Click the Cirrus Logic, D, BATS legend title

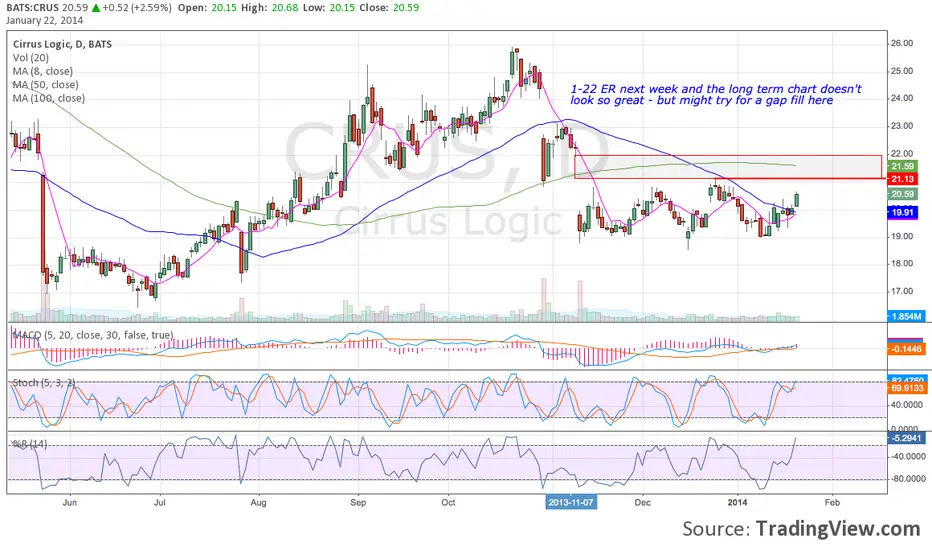tap(62, 44)
